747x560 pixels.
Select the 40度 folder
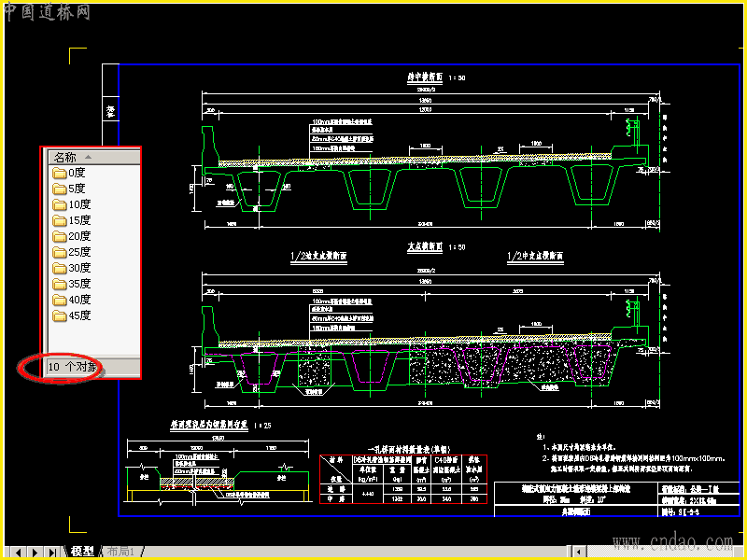72,300
